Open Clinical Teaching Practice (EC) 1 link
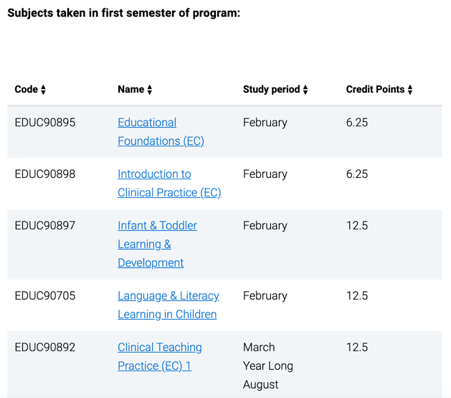Viewport: 451px width, 398px height. click(160, 357)
